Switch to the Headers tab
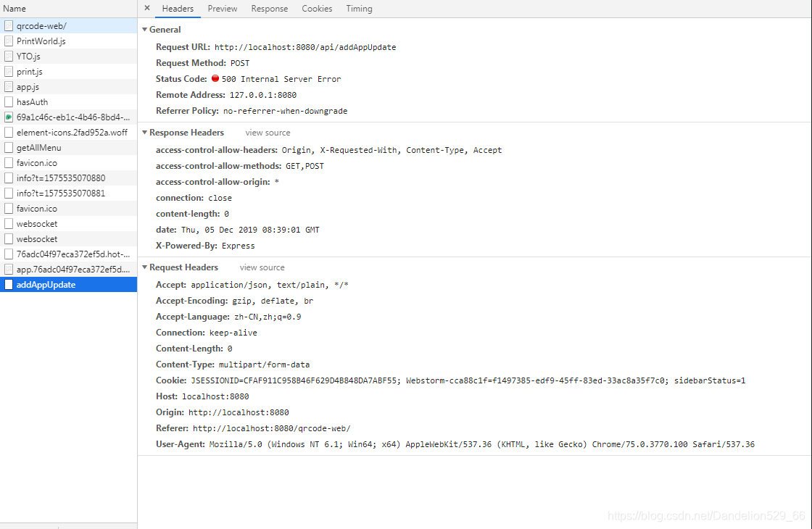Image resolution: width=812 pixels, height=529 pixels. (x=178, y=9)
